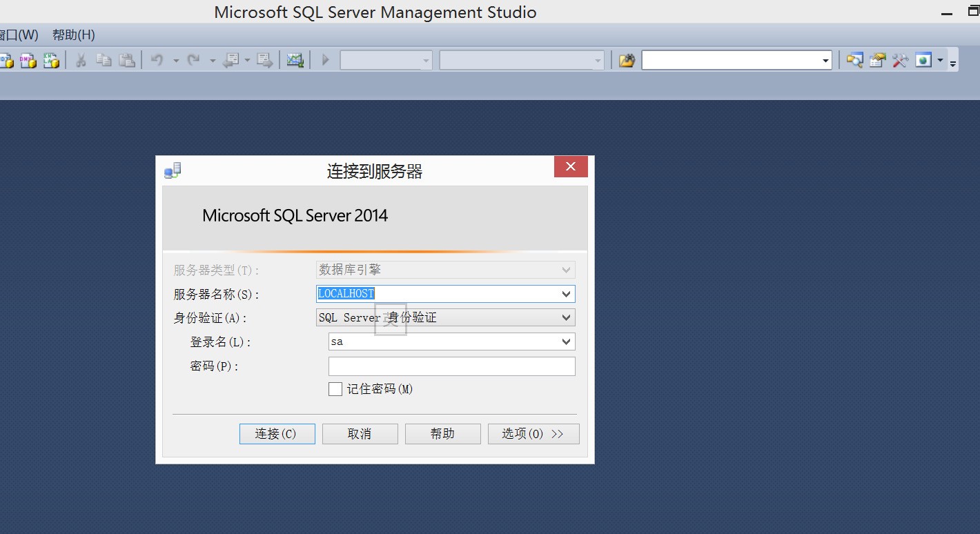This screenshot has width=980, height=534.
Task: Open the Toolbox wrench icon
Action: (x=900, y=61)
